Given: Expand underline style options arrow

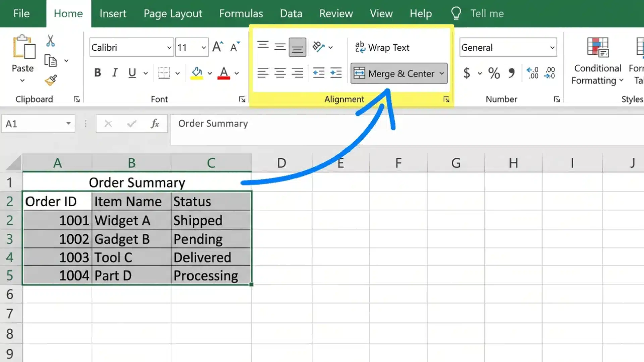Looking at the screenshot, I should click(x=146, y=73).
